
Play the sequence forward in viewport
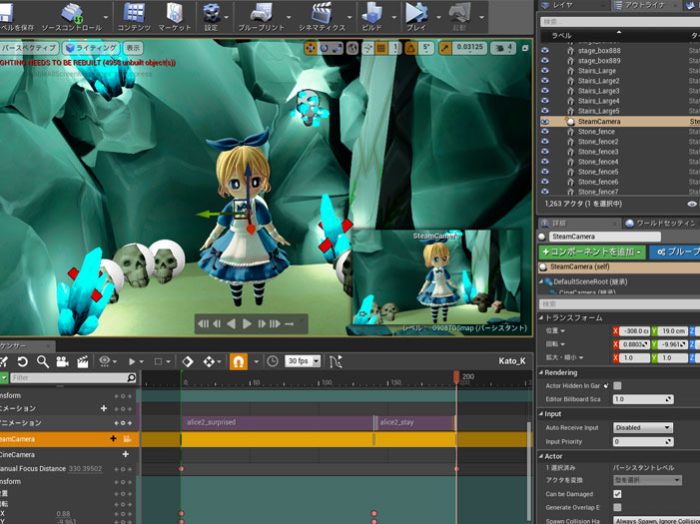[246, 324]
